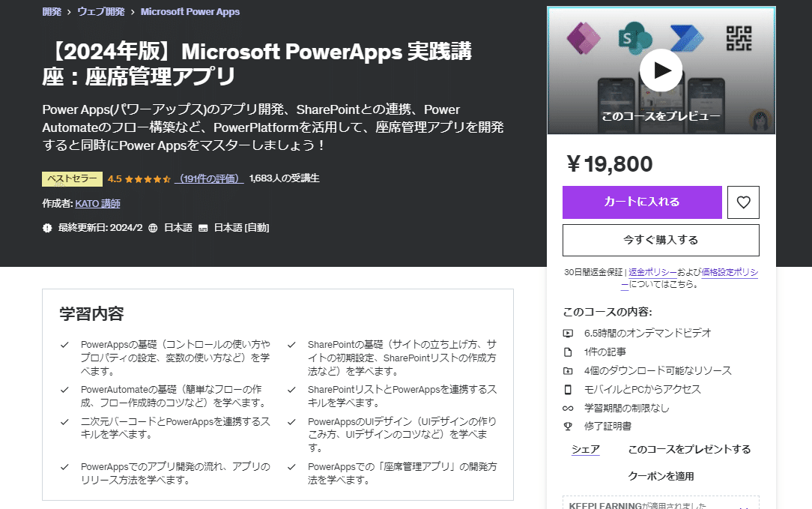The width and height of the screenshot is (812, 509).
Task: Click the mobile access phone icon
Action: pyautogui.click(x=568, y=389)
